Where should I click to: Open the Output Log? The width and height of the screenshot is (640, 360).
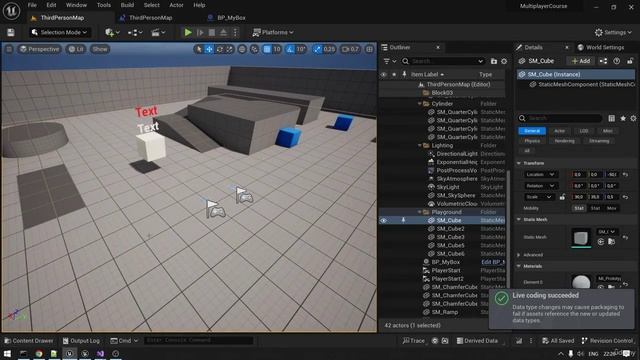coord(81,340)
